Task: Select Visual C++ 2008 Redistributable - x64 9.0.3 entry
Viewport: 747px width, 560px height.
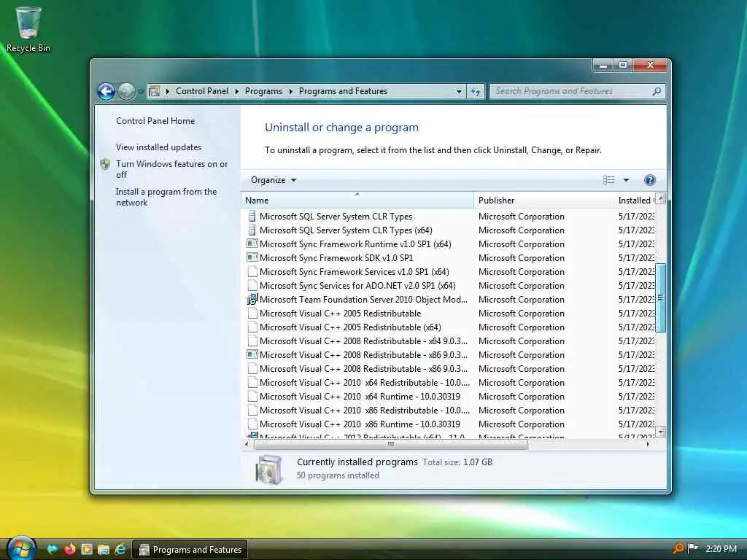Action: click(449, 341)
